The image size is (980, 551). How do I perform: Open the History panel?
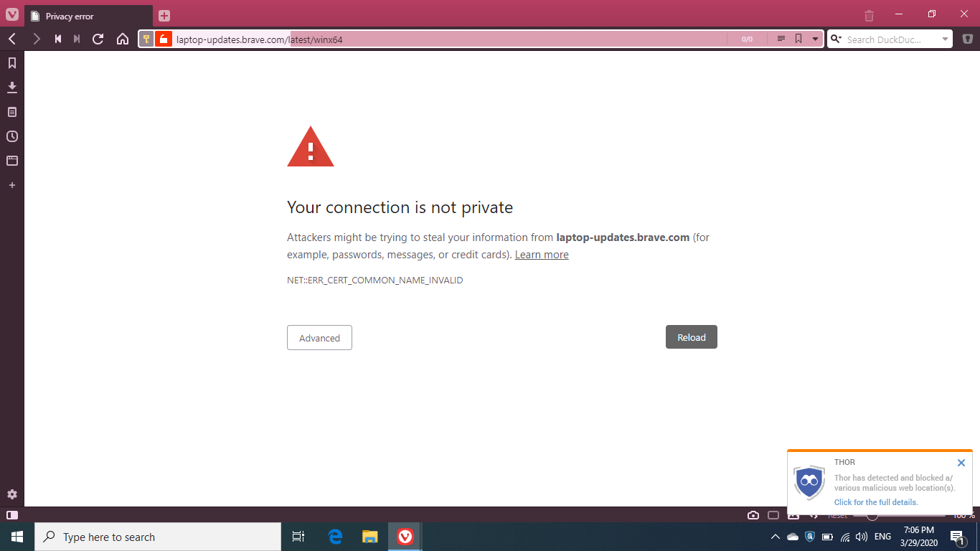click(12, 136)
